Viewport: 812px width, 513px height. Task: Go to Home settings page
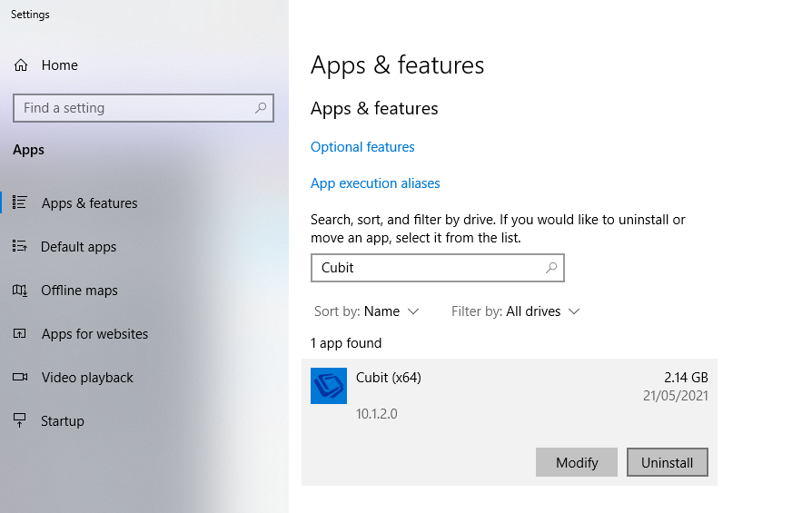[60, 65]
